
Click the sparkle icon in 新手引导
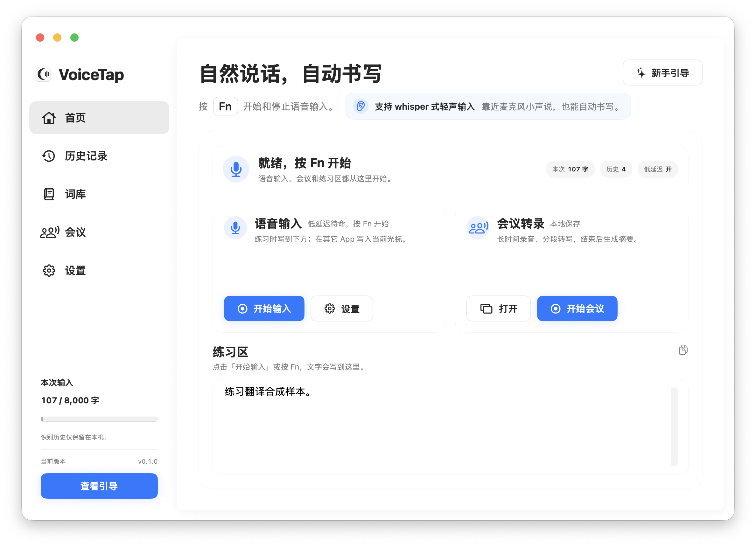(641, 73)
